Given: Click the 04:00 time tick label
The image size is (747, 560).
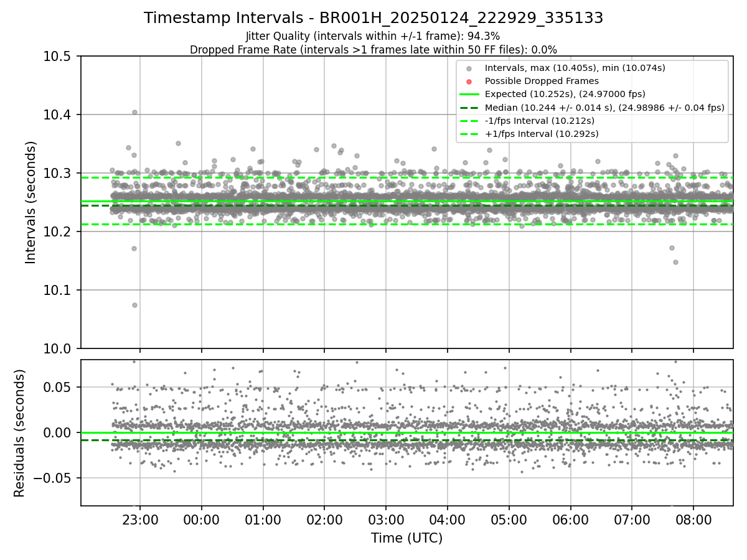Looking at the screenshot, I should (447, 520).
